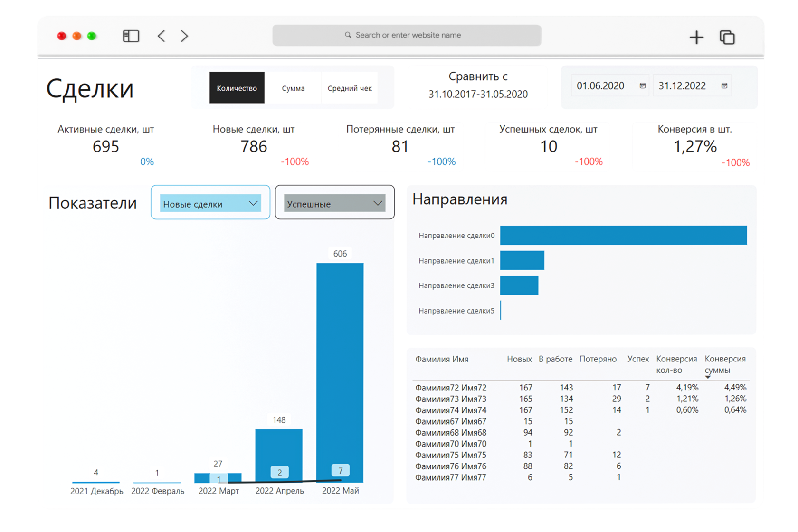Viewport: 798px width, 532px height.
Task: Click the 2022 Май bar showing 606
Action: (340, 361)
